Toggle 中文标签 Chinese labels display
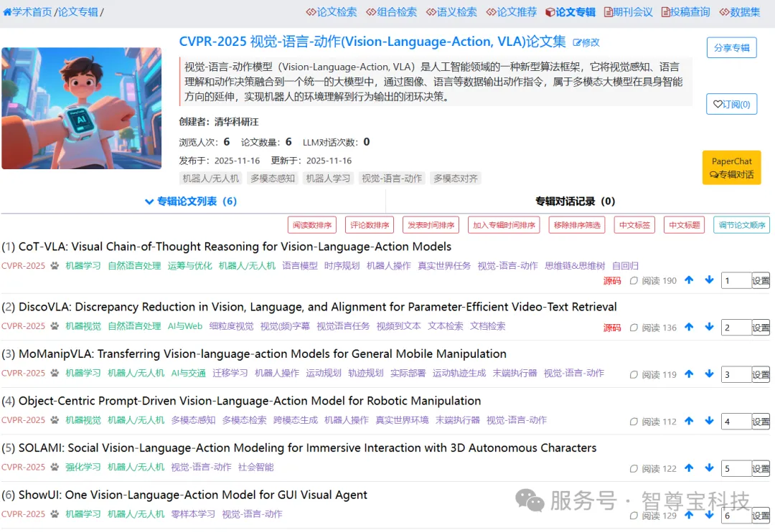Image resolution: width=775 pixels, height=532 pixels. coord(634,224)
